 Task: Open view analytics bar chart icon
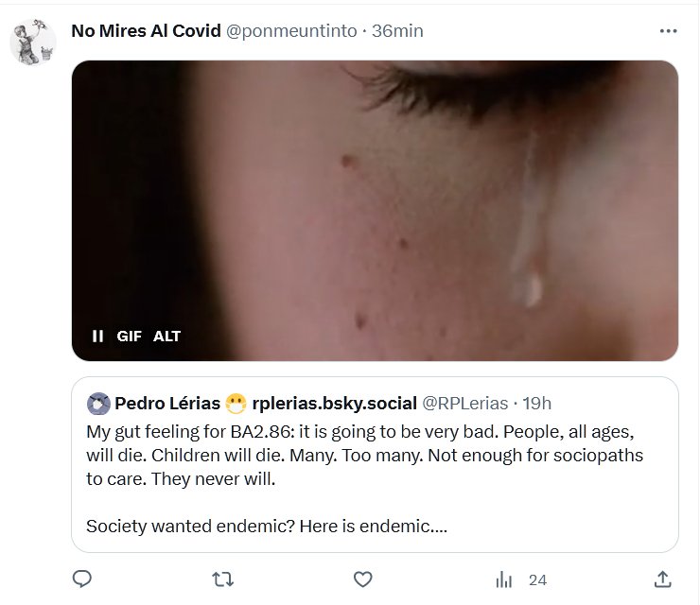tap(505, 579)
